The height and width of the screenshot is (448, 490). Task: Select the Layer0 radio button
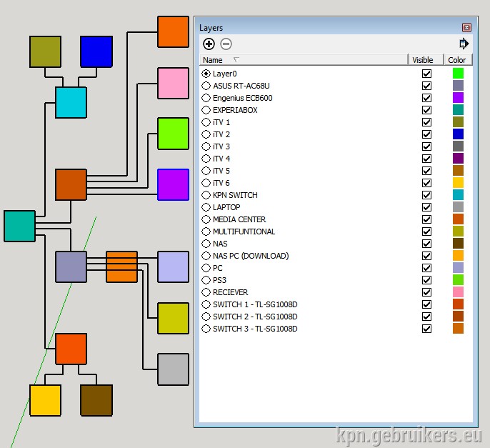pyautogui.click(x=206, y=74)
